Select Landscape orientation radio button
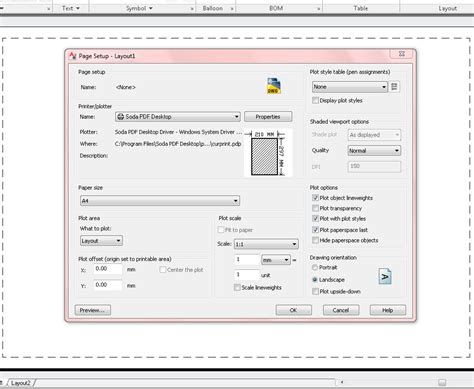Viewport: 474px width, 389px height. tap(315, 280)
